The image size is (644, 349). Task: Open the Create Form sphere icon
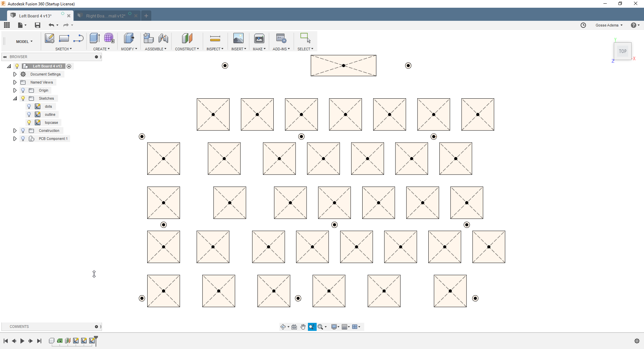pyautogui.click(x=109, y=38)
